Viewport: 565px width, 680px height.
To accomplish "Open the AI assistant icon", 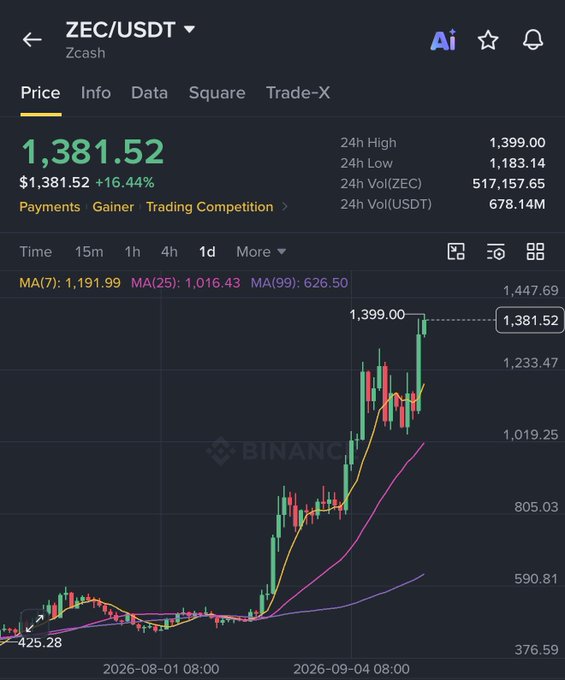I will pyautogui.click(x=443, y=40).
